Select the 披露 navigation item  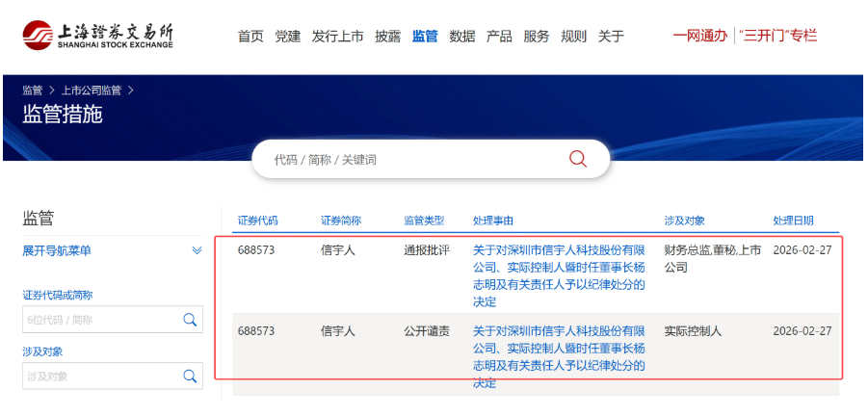tap(387, 37)
